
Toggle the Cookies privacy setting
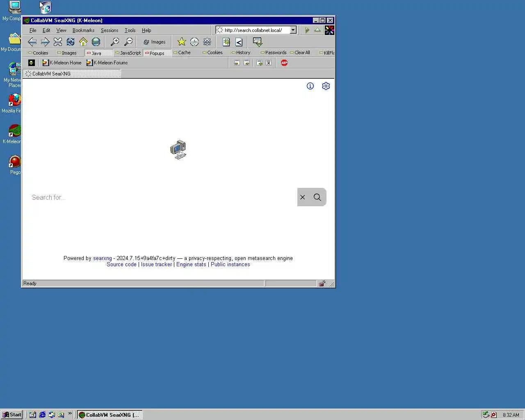(38, 53)
